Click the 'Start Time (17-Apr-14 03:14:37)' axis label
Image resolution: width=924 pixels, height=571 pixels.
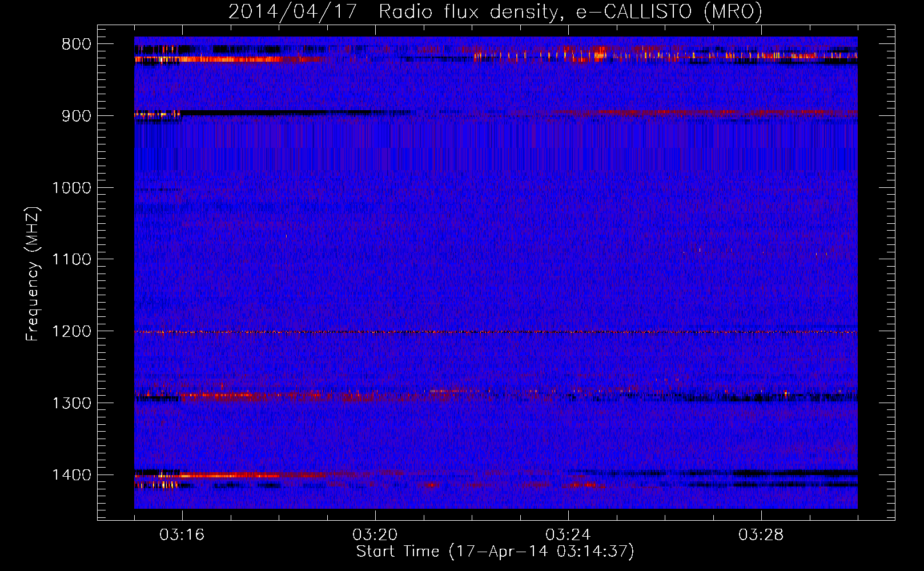click(x=495, y=552)
